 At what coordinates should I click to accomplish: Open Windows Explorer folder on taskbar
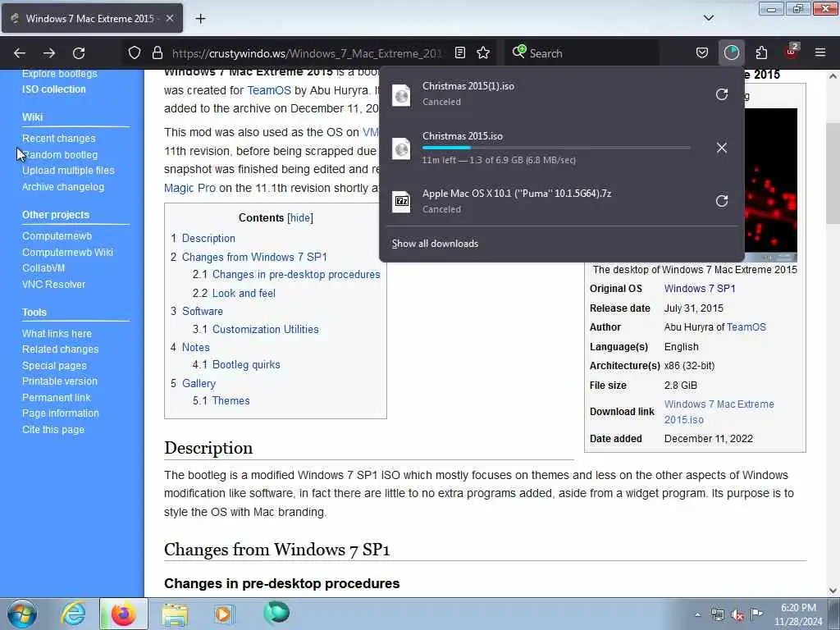tap(175, 614)
